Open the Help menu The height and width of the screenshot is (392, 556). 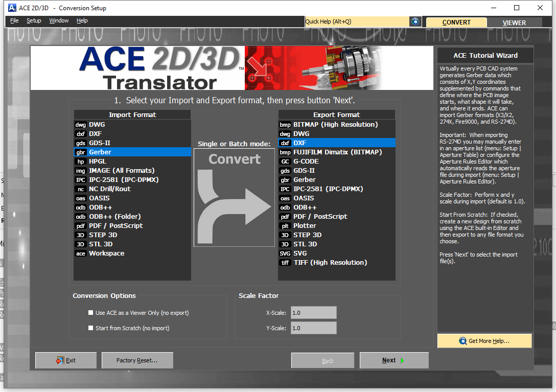coord(82,20)
